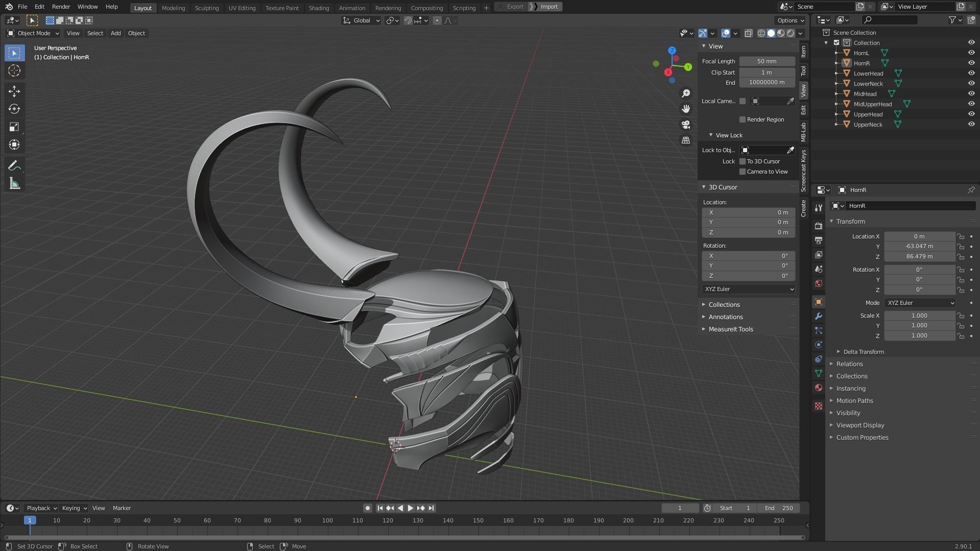
Task: Open the timeline Keying popover
Action: pos(74,508)
